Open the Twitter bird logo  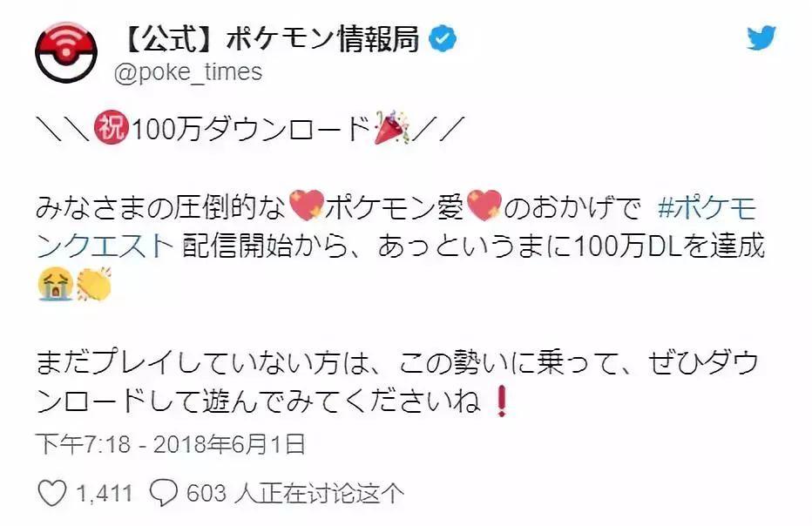pos(761,37)
